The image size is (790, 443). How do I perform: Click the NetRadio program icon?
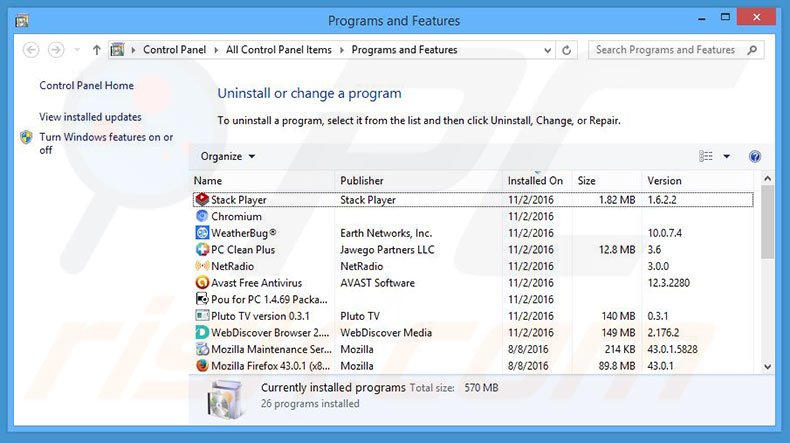[x=202, y=266]
